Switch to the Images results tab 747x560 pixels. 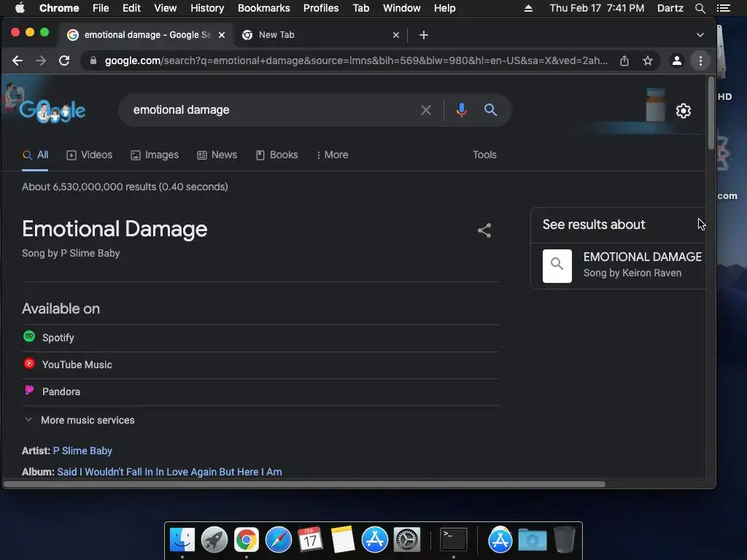click(x=155, y=155)
